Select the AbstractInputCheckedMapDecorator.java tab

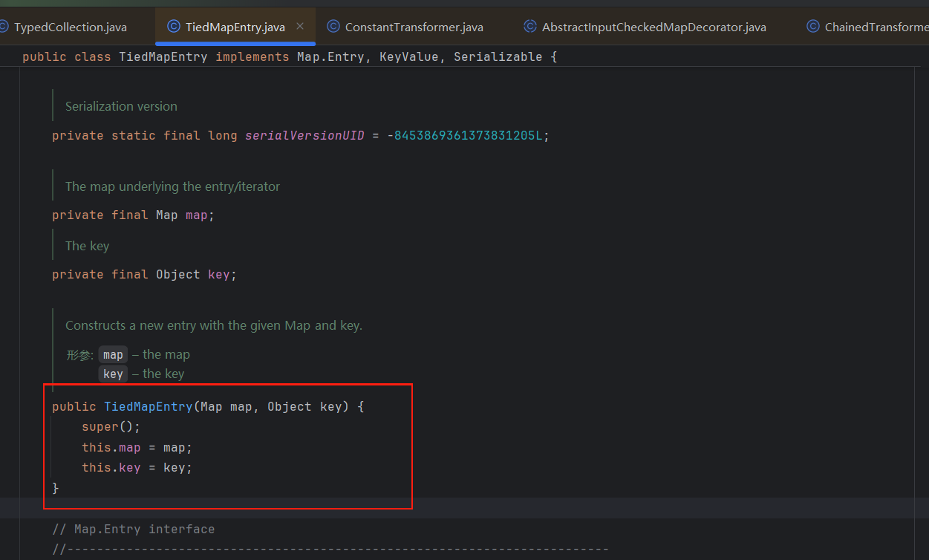pos(653,27)
